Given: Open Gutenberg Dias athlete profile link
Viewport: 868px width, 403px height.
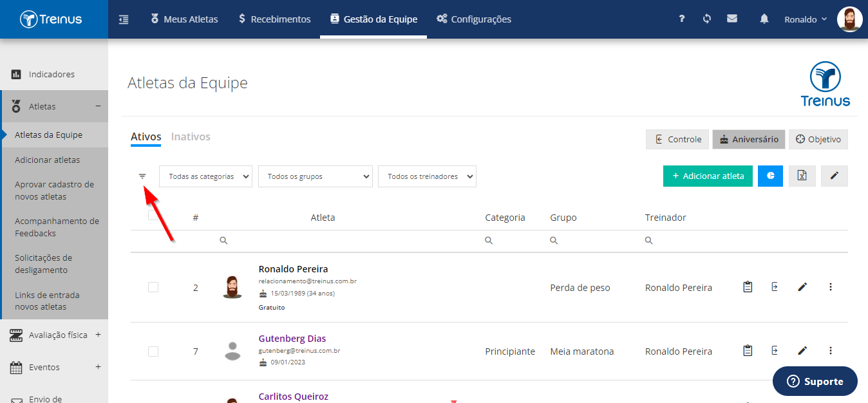Looking at the screenshot, I should pyautogui.click(x=292, y=339).
